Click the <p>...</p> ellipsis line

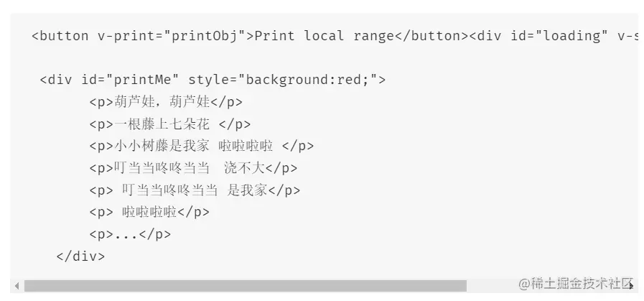point(130,234)
